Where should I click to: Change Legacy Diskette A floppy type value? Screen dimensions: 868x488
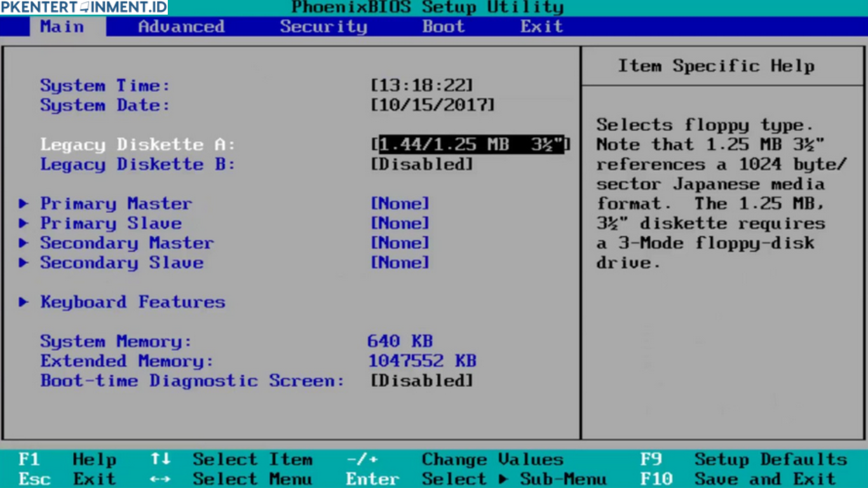(471, 145)
